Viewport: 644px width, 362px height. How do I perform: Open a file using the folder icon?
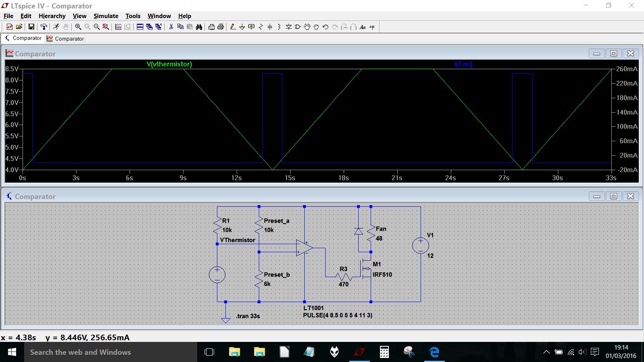coord(19,27)
